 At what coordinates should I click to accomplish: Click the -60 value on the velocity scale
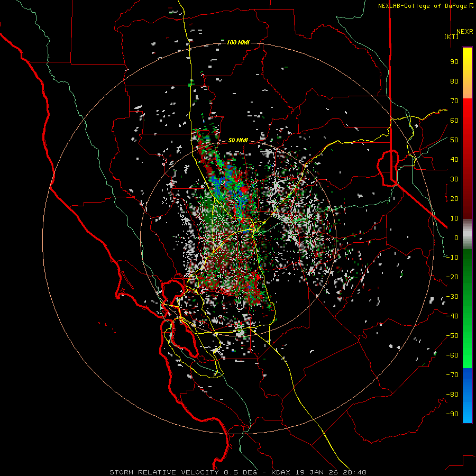(452, 355)
